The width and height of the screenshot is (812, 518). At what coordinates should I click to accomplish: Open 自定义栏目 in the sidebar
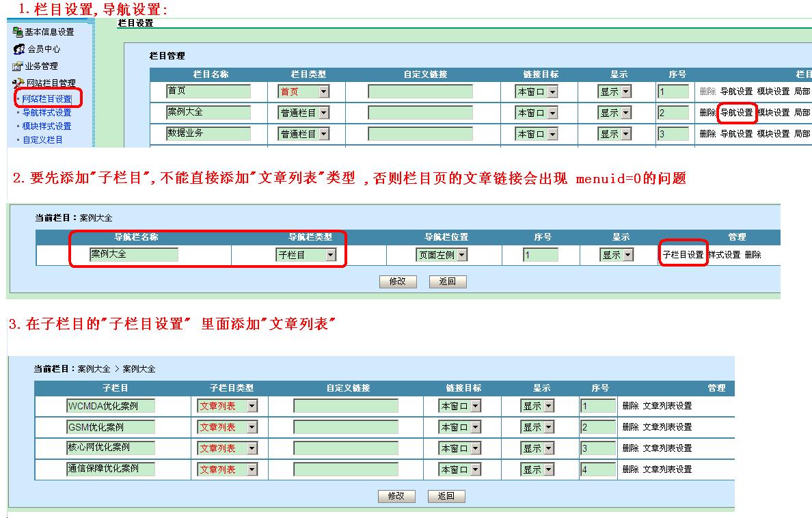tap(42, 140)
